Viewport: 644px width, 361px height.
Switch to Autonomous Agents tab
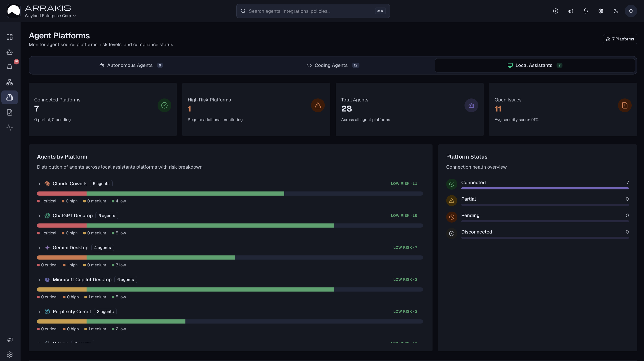pos(131,65)
